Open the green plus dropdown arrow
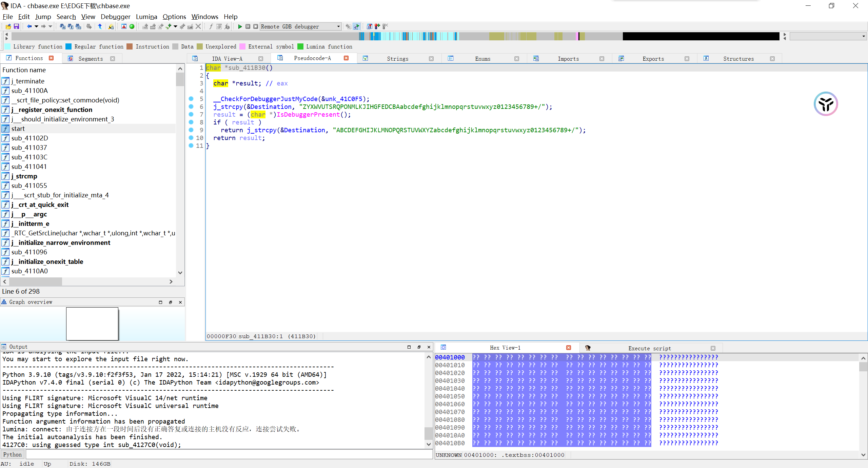 pyautogui.click(x=175, y=26)
